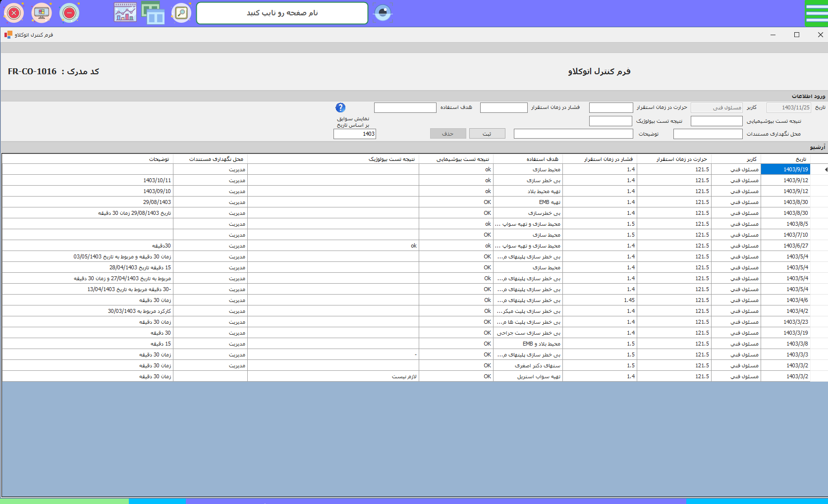Click the green and blue windows layout icon
The image size is (828, 504).
[x=153, y=13]
